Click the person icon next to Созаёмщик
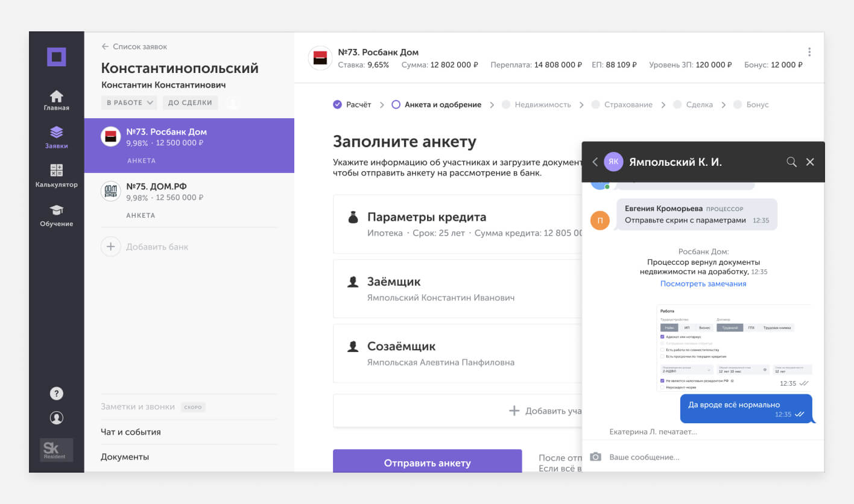This screenshot has height=504, width=854. (353, 347)
